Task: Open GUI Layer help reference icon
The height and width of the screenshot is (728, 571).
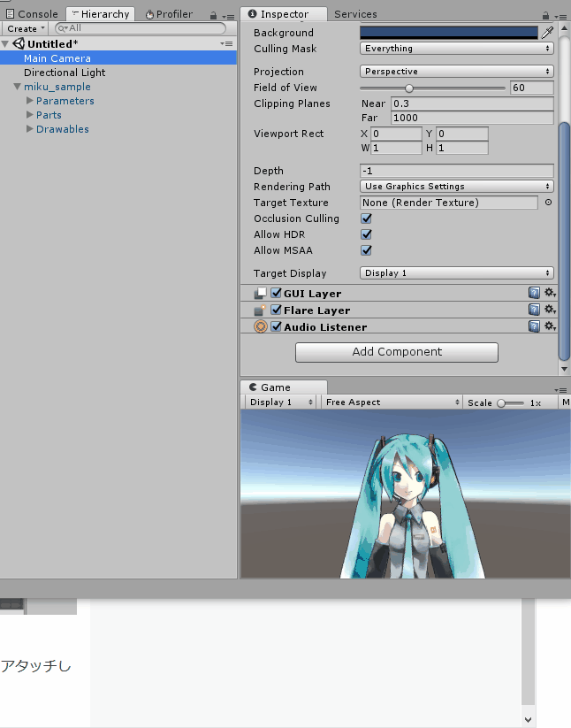Action: tap(534, 293)
